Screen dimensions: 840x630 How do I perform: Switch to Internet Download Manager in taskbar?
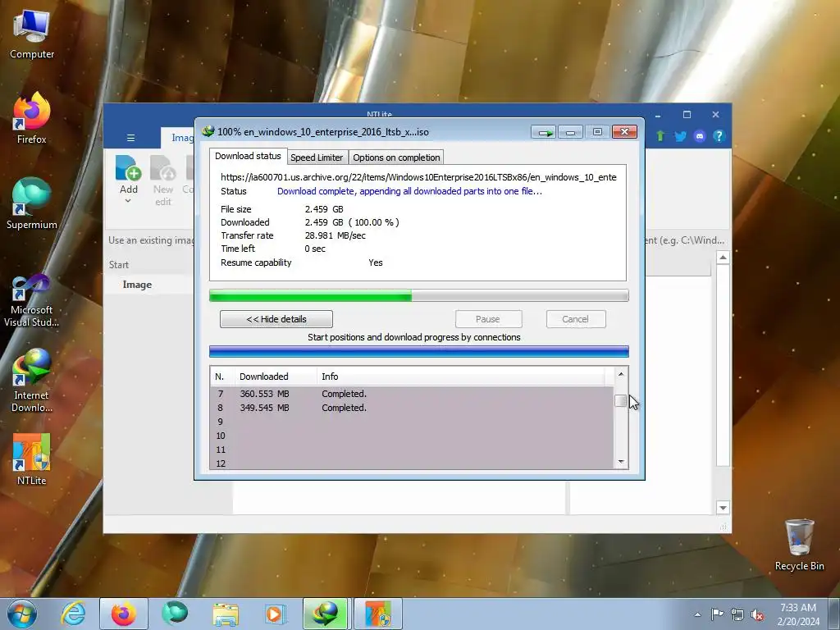click(326, 614)
